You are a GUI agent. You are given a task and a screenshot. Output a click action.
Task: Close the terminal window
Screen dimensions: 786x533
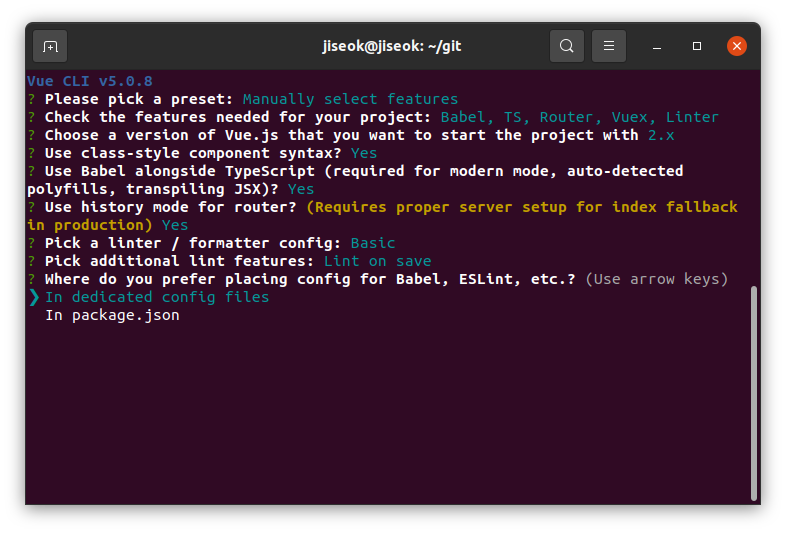pos(736,46)
